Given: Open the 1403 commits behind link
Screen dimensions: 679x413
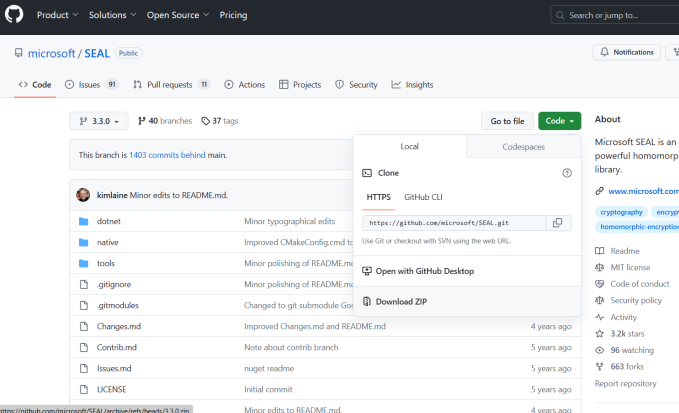Looking at the screenshot, I should 167,155.
